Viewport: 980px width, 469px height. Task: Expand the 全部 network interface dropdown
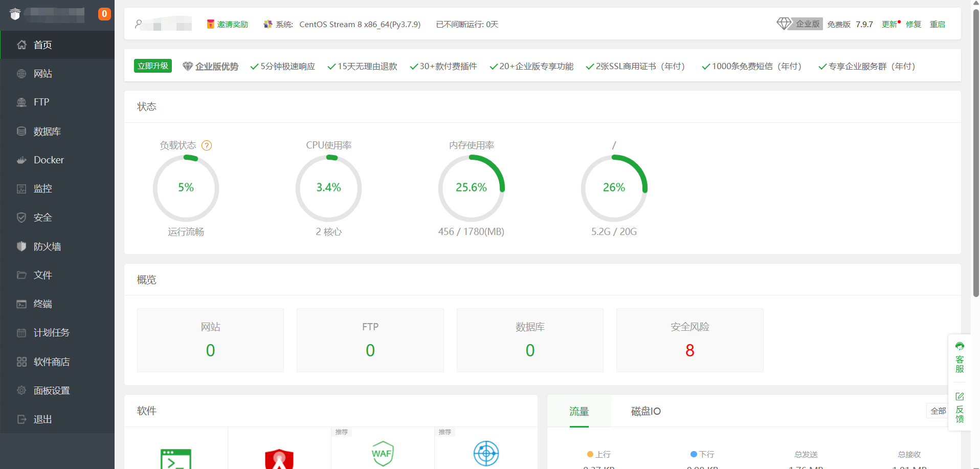[x=938, y=411]
